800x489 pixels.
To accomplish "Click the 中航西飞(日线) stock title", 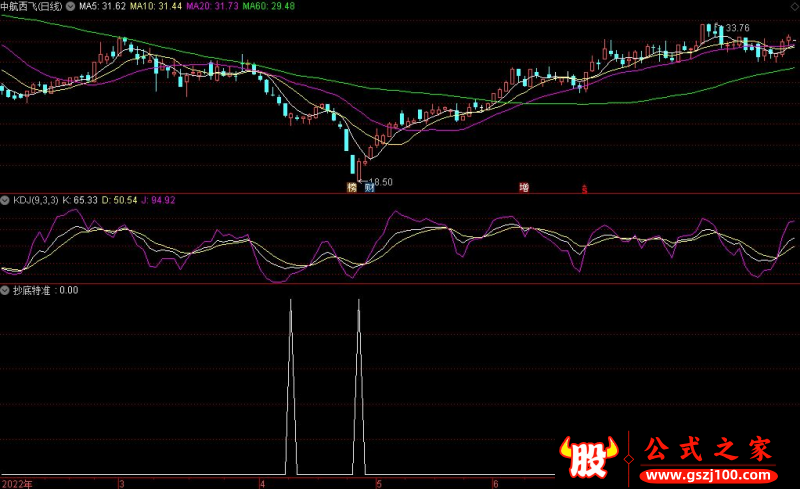I will [32, 7].
